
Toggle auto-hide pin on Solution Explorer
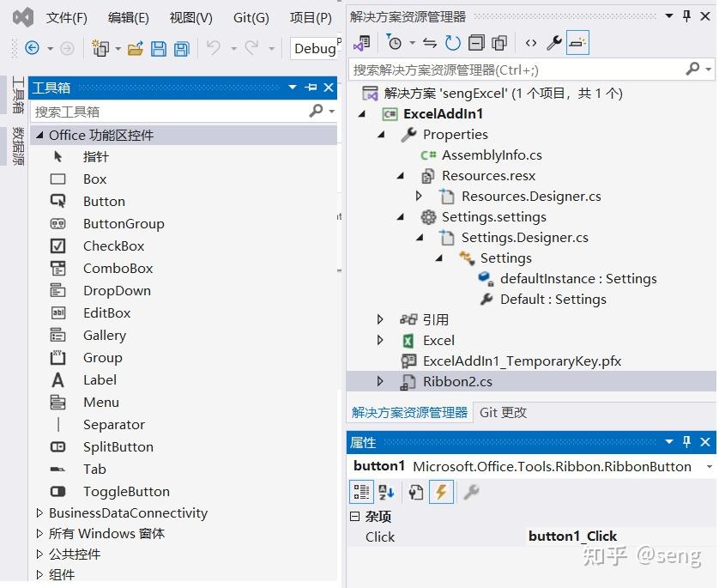[686, 15]
